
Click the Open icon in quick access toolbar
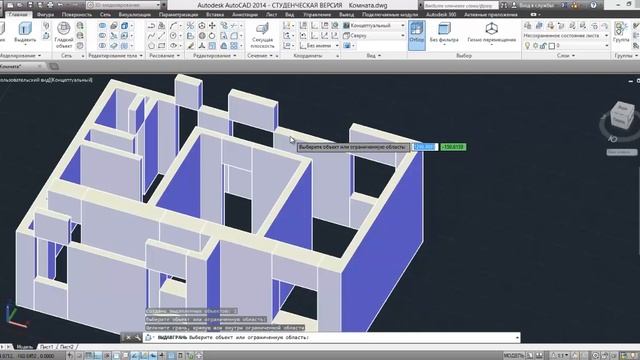pos(20,5)
